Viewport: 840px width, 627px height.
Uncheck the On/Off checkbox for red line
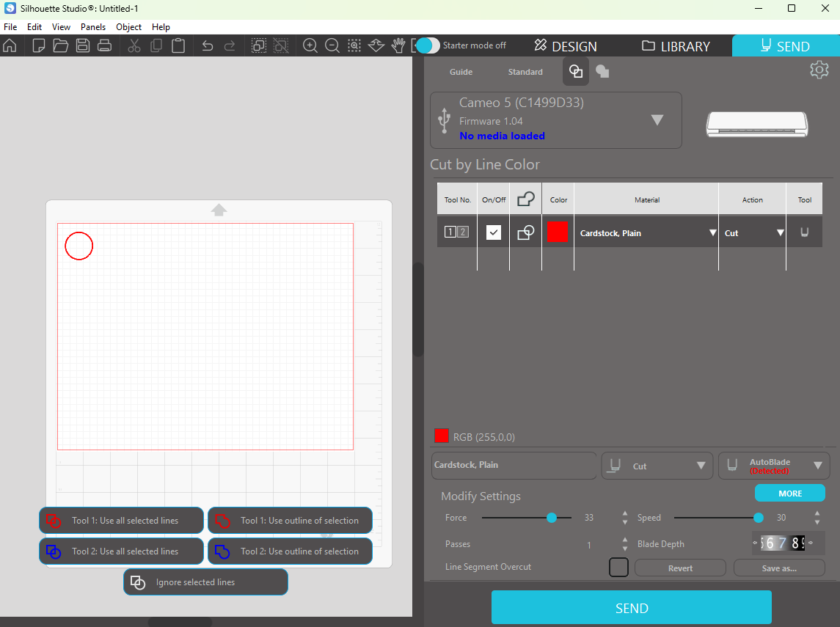494,232
